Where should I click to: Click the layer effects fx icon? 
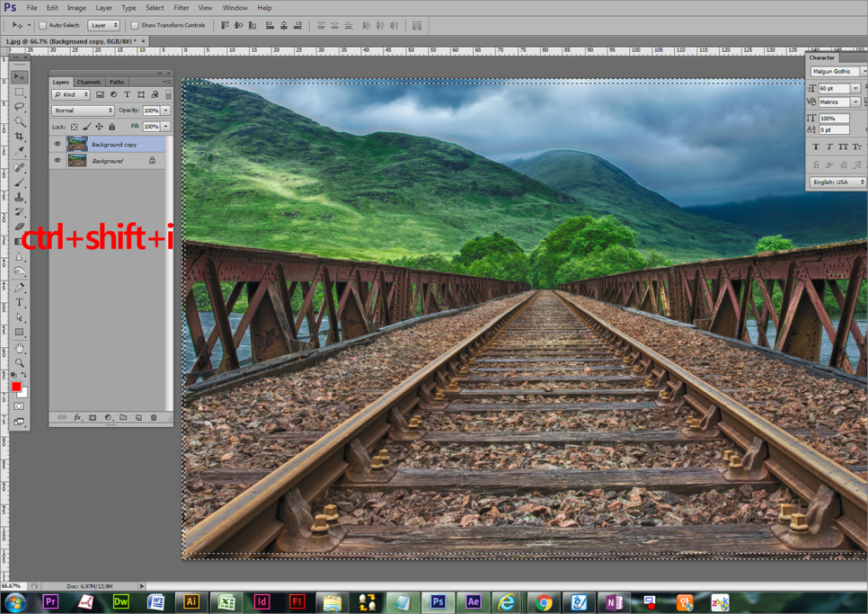pos(77,418)
